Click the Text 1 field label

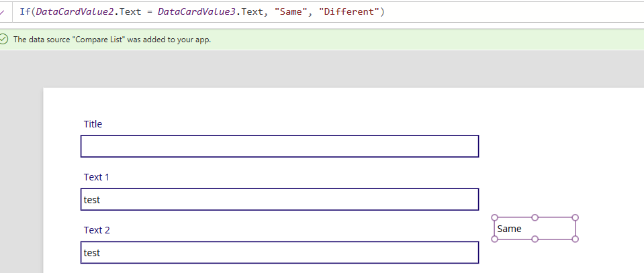point(97,177)
